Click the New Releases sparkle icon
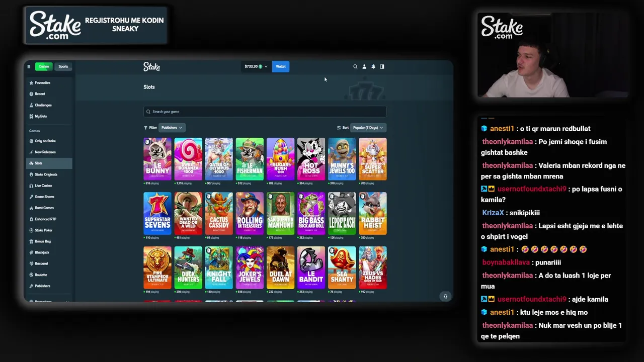The height and width of the screenshot is (362, 644). click(31, 152)
